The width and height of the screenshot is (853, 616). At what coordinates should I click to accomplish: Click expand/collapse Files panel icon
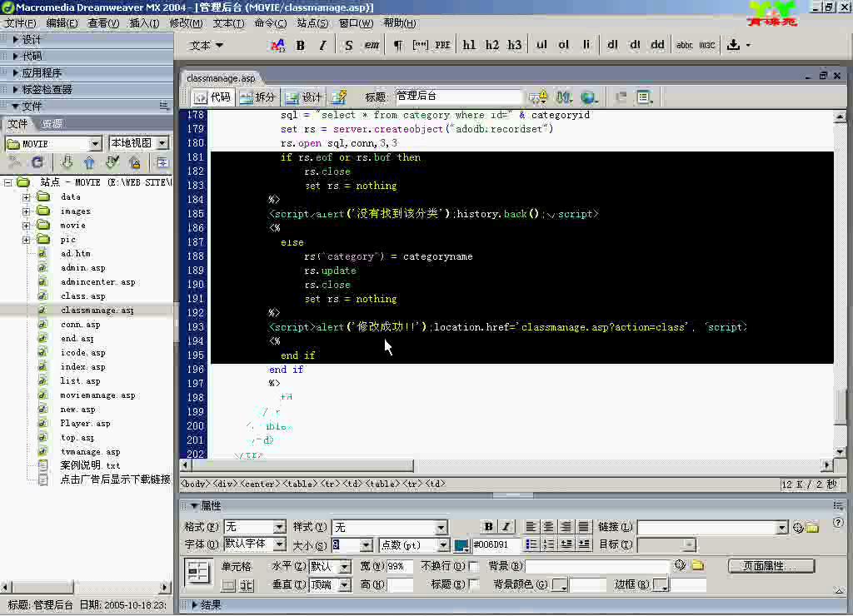pos(162,162)
